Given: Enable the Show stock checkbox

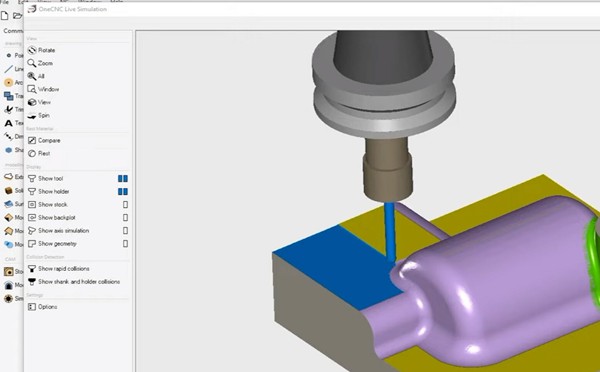Looking at the screenshot, I should pyautogui.click(x=125, y=205).
